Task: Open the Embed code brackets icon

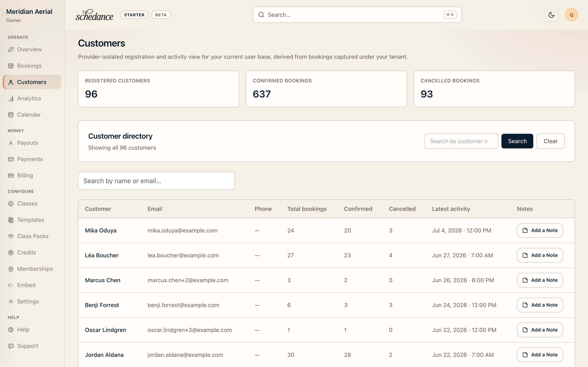Action: (11, 285)
